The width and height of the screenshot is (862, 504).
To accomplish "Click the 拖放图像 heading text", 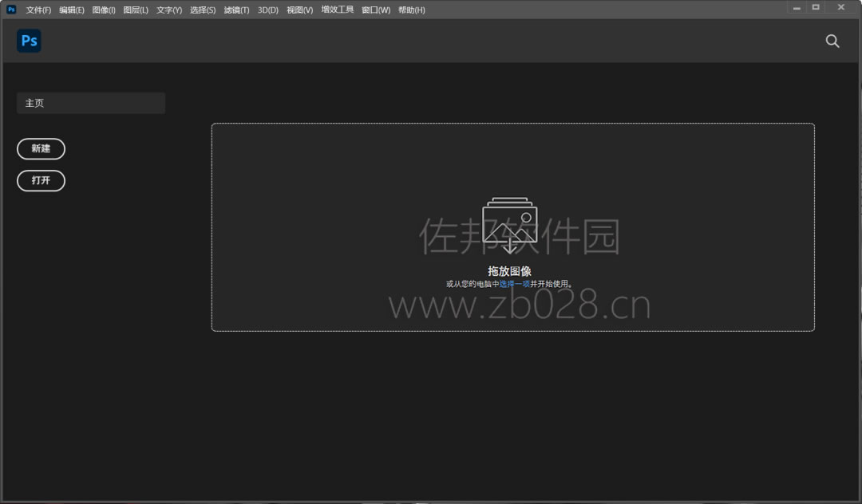I will 509,271.
